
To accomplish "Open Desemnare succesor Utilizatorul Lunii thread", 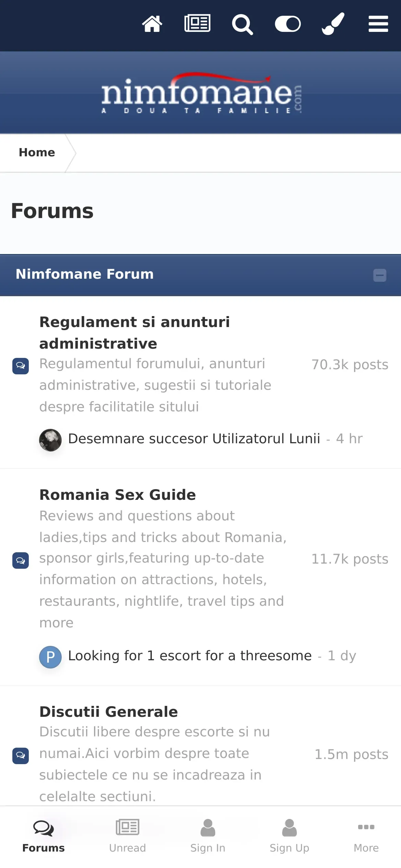I will [194, 439].
